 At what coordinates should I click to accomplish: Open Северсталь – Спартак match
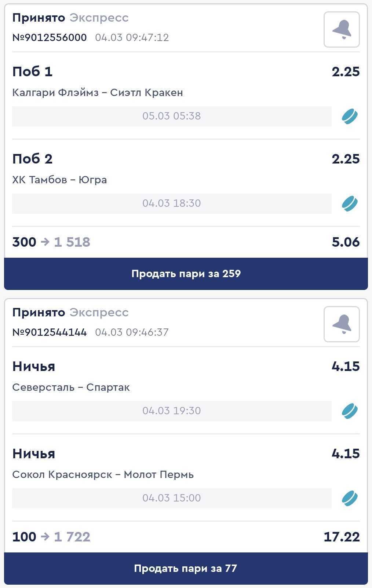pos(71,387)
